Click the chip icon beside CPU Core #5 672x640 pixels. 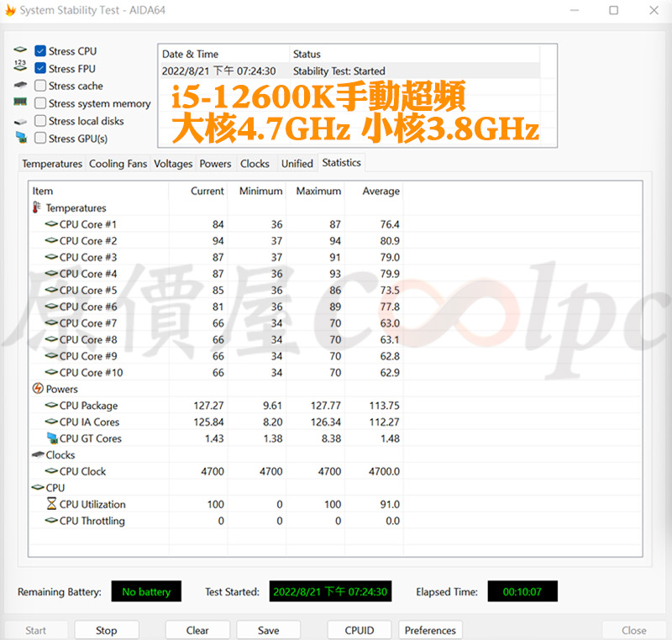click(x=51, y=290)
